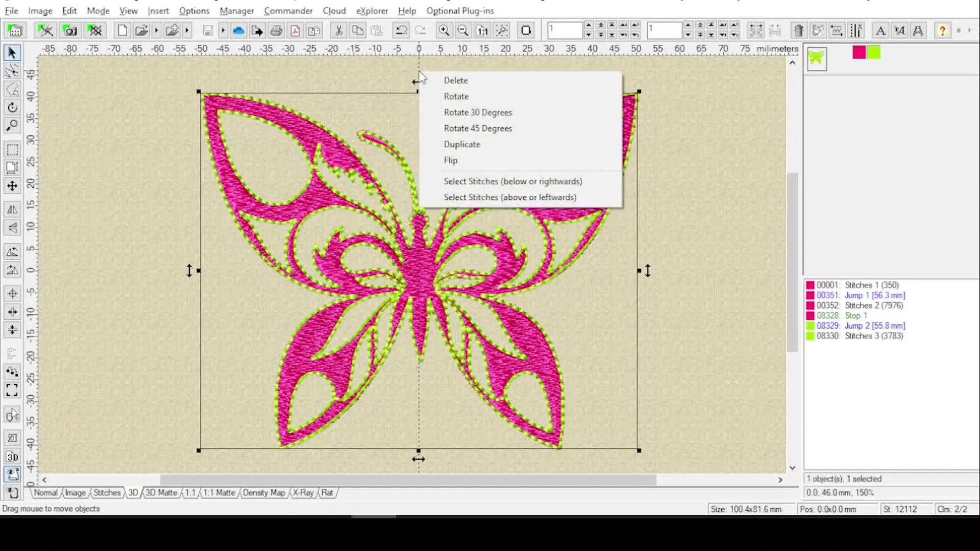Click the first numeric input field in toolbar
The image size is (980, 551).
[565, 30]
